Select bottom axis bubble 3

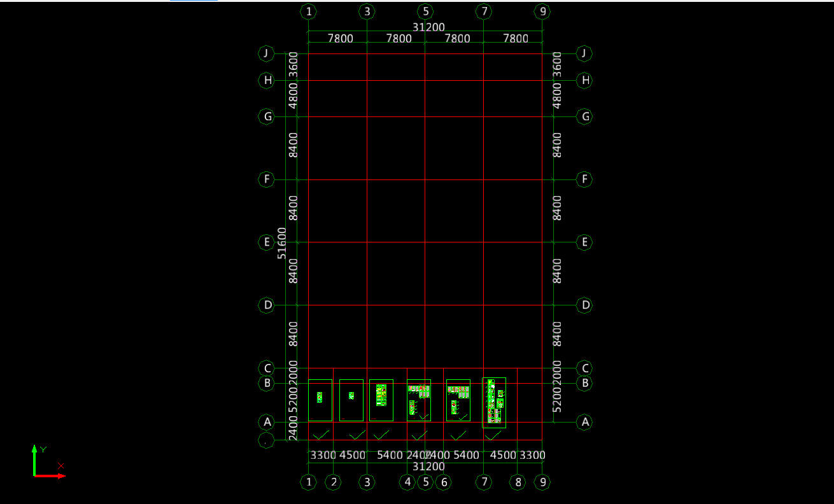[367, 482]
